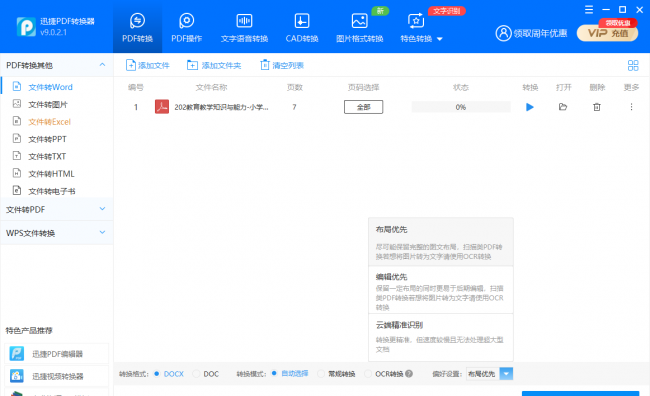Click the red PDF file icon in row 1
The image size is (650, 396).
tap(162, 107)
